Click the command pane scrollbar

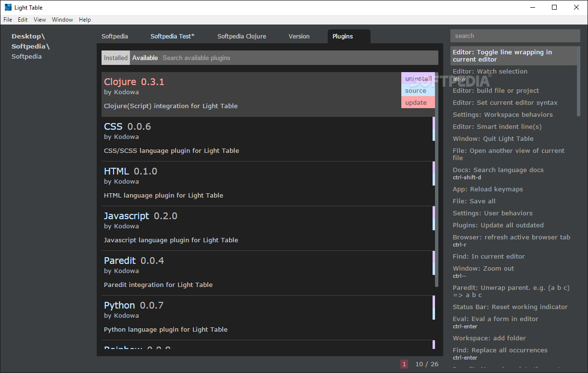pos(579,81)
